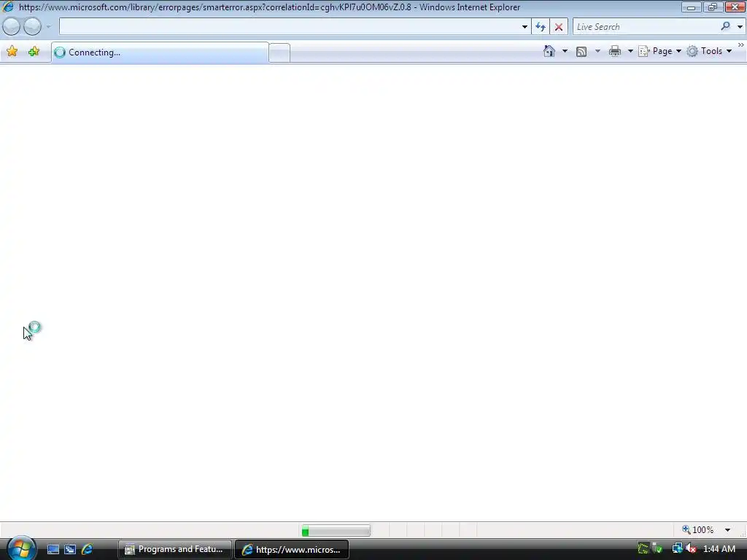Open the Windows Start menu orb
Screen dimensions: 747x560
click(21, 548)
